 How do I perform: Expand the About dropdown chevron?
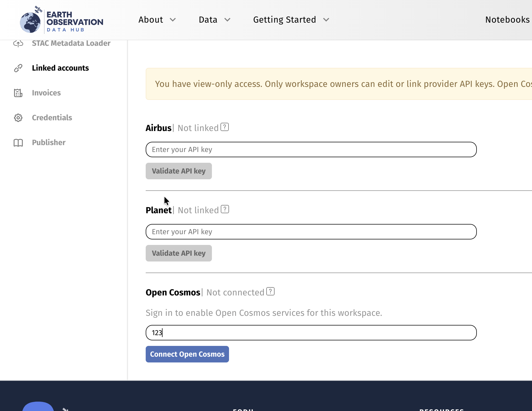coord(173,20)
